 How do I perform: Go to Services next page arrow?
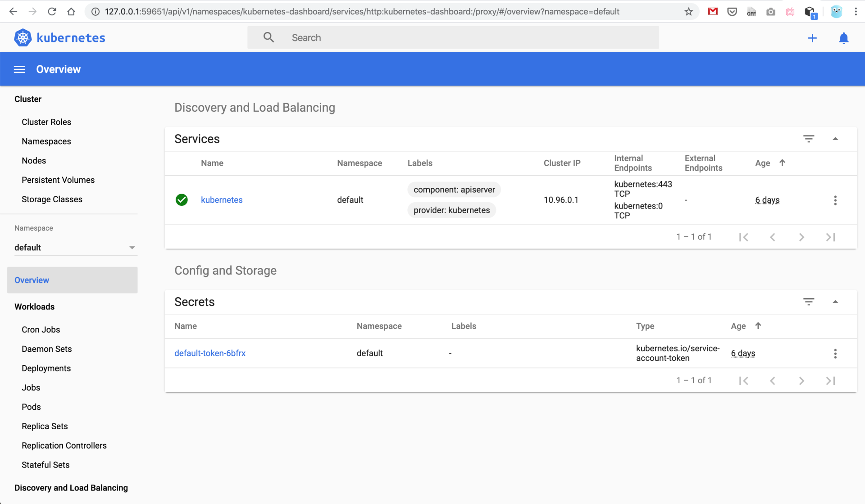(801, 237)
